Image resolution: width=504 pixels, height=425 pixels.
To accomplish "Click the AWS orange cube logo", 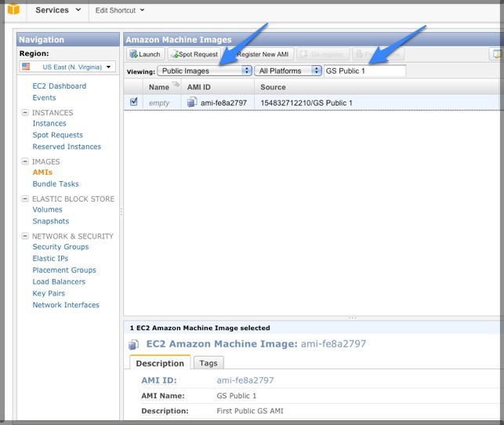I will click(13, 10).
